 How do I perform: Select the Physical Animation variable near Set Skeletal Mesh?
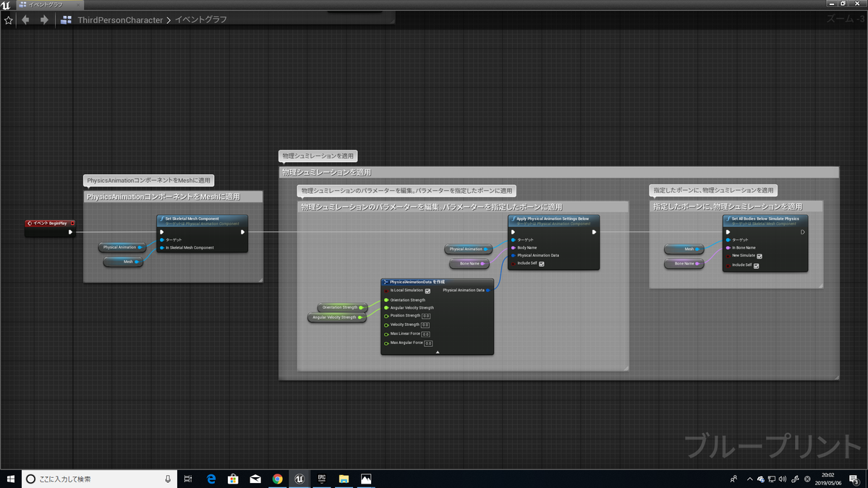(122, 247)
